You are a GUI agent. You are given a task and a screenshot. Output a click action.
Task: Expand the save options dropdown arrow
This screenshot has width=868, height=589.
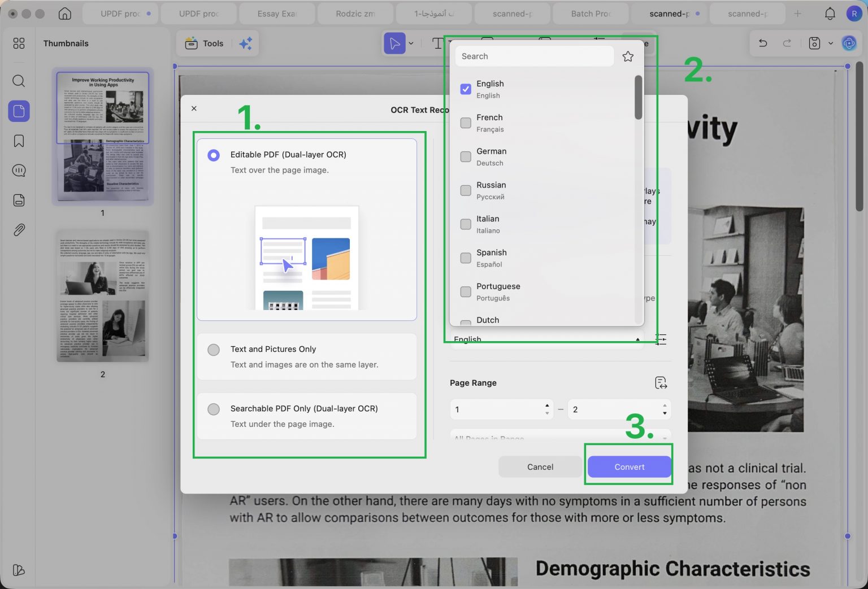[x=831, y=43]
